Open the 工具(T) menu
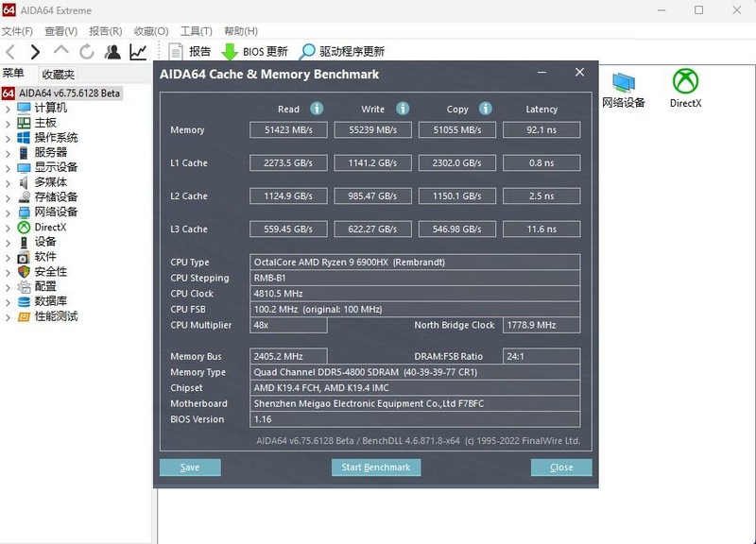756x544 pixels. (196, 31)
